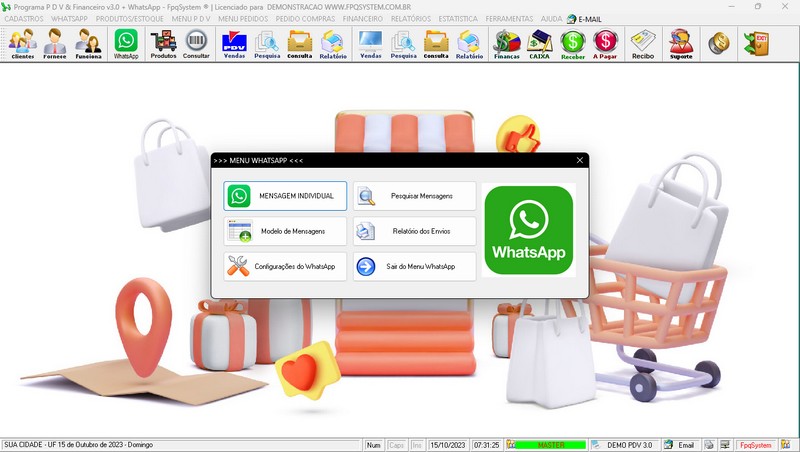Viewport: 800px width, 452px height.
Task: Open the AJUDA menu
Action: click(551, 19)
